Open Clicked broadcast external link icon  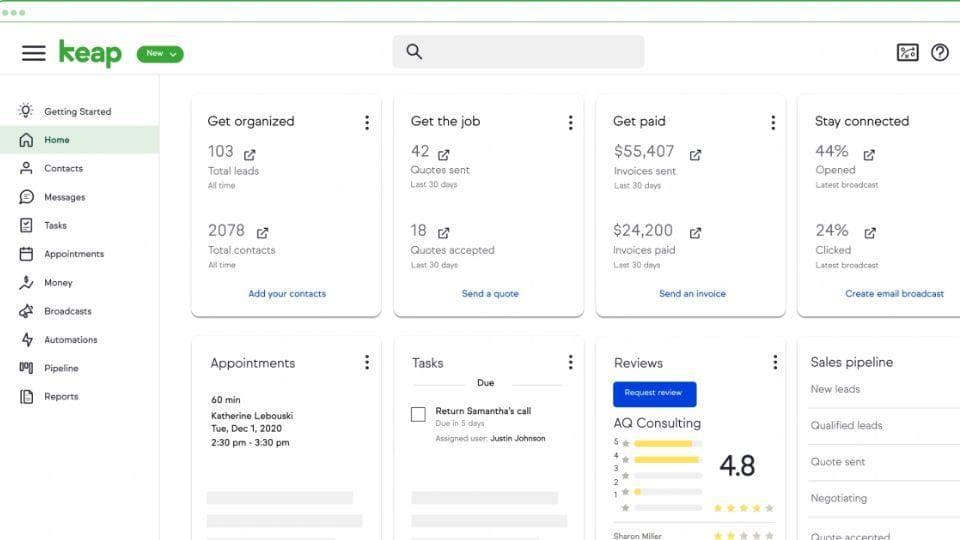click(x=870, y=233)
